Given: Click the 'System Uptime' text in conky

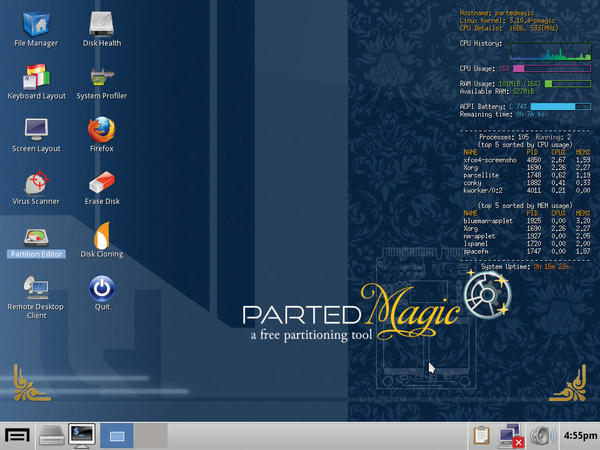Looking at the screenshot, I should [x=505, y=267].
